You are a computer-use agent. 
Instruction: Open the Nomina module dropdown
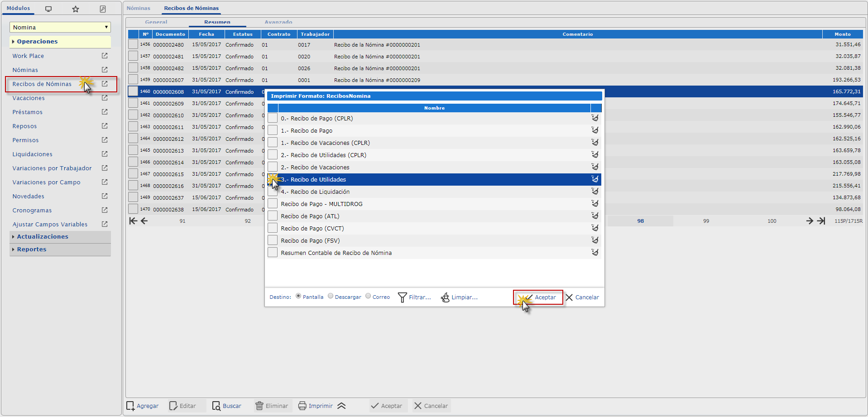click(60, 27)
